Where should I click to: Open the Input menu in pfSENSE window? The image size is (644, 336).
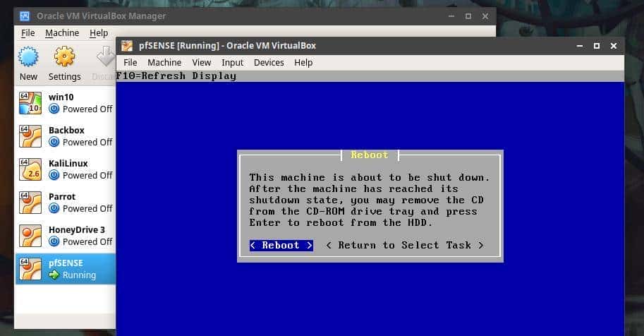point(232,63)
